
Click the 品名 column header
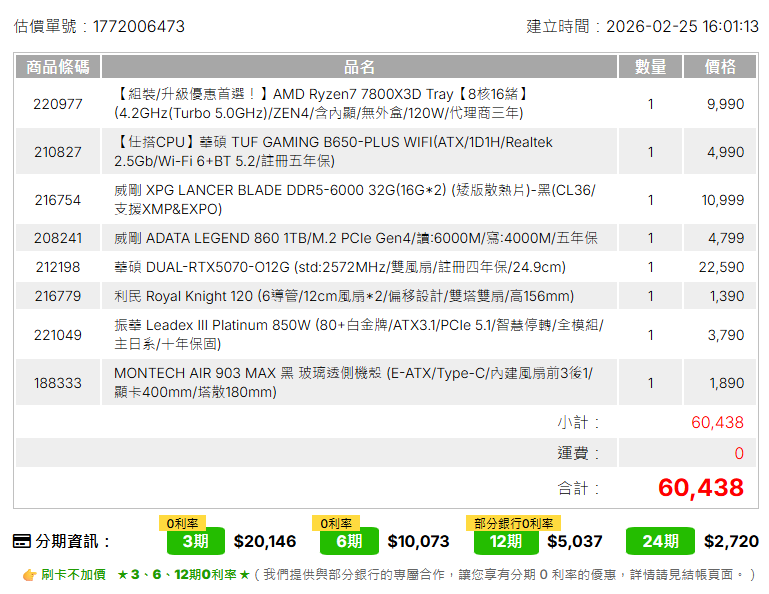point(359,67)
